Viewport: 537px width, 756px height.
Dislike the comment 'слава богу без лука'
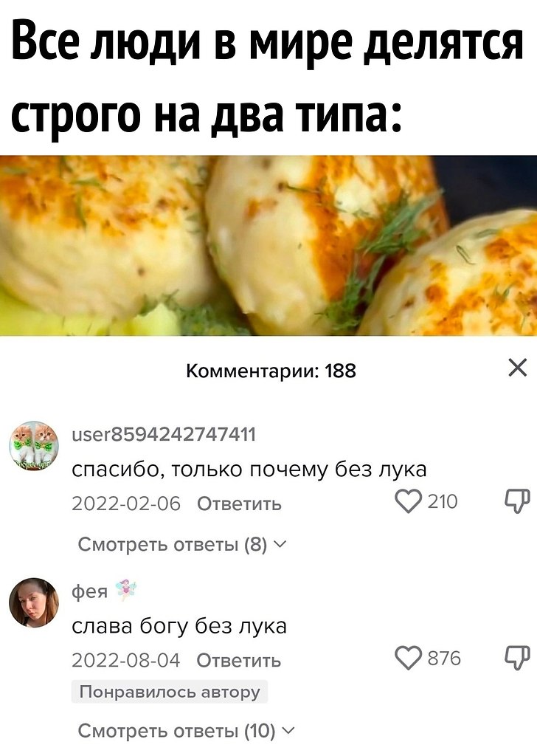pos(517,658)
